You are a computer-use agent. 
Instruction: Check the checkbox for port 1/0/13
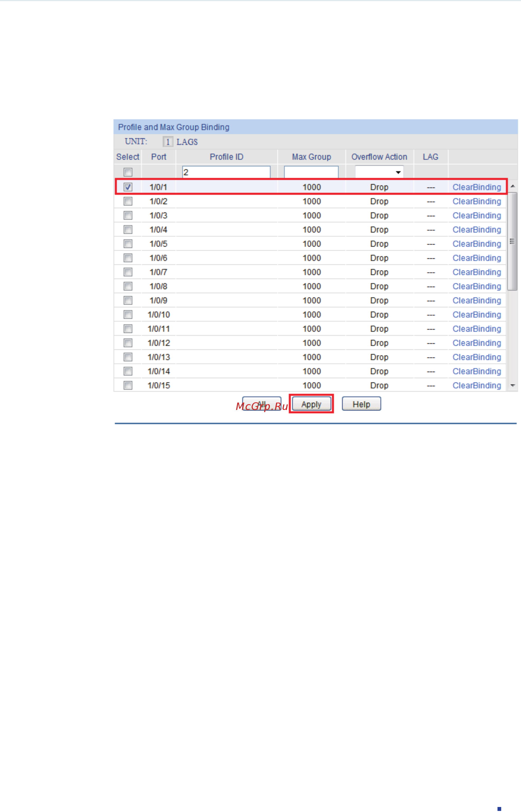pos(128,357)
